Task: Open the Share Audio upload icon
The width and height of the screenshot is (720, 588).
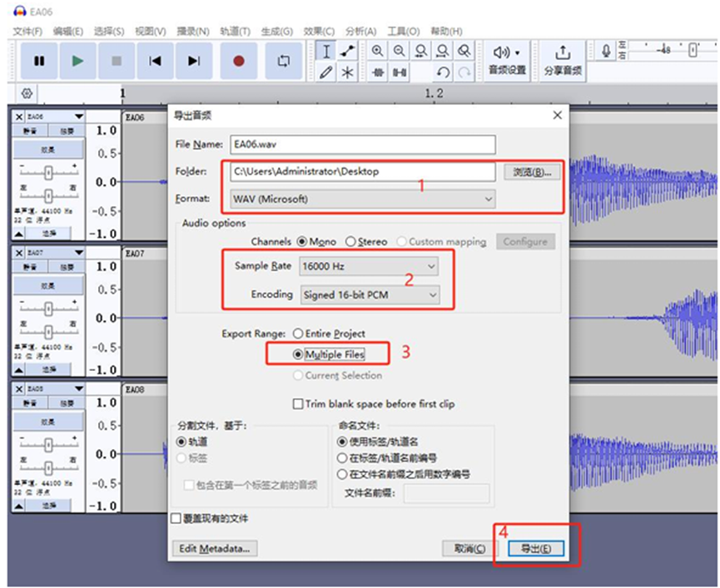Action: [563, 52]
